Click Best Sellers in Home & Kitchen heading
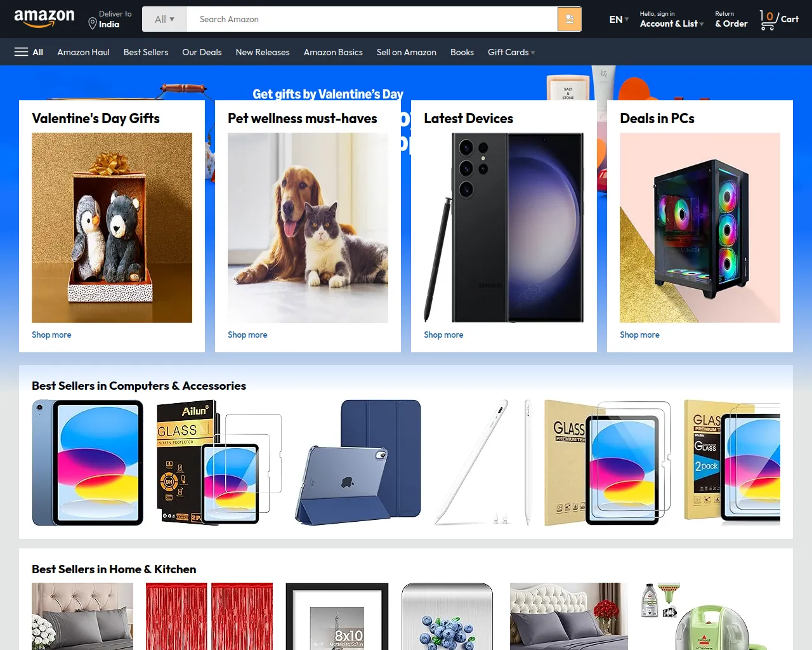The image size is (812, 650). click(x=114, y=569)
